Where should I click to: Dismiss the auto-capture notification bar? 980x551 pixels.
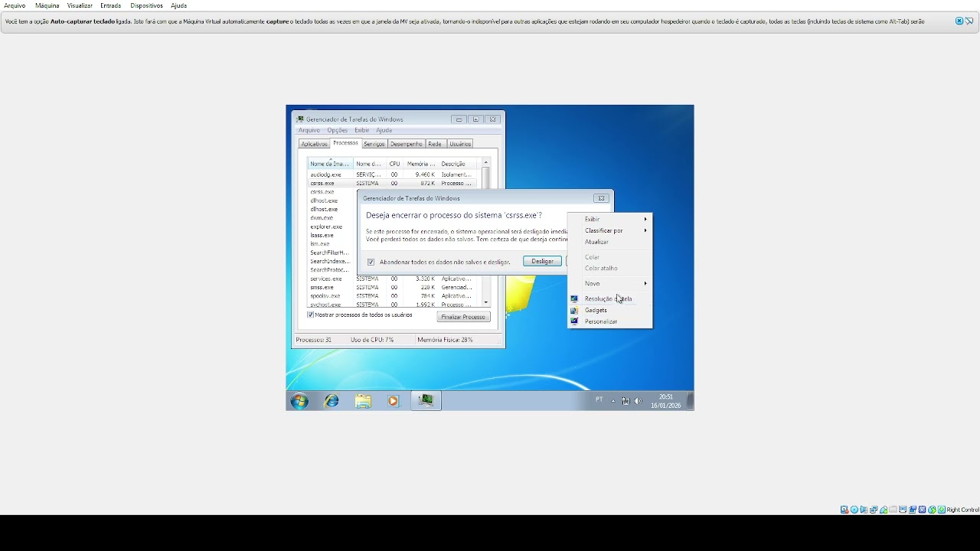(x=959, y=21)
